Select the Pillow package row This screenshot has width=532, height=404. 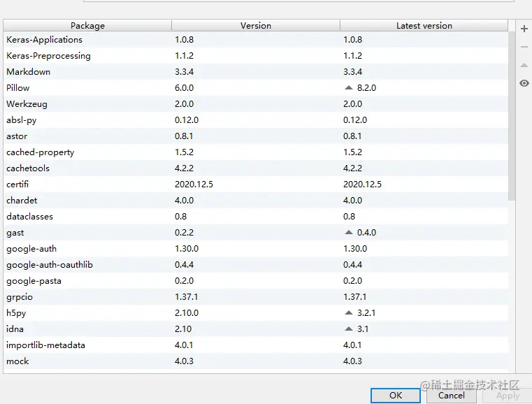pos(256,88)
